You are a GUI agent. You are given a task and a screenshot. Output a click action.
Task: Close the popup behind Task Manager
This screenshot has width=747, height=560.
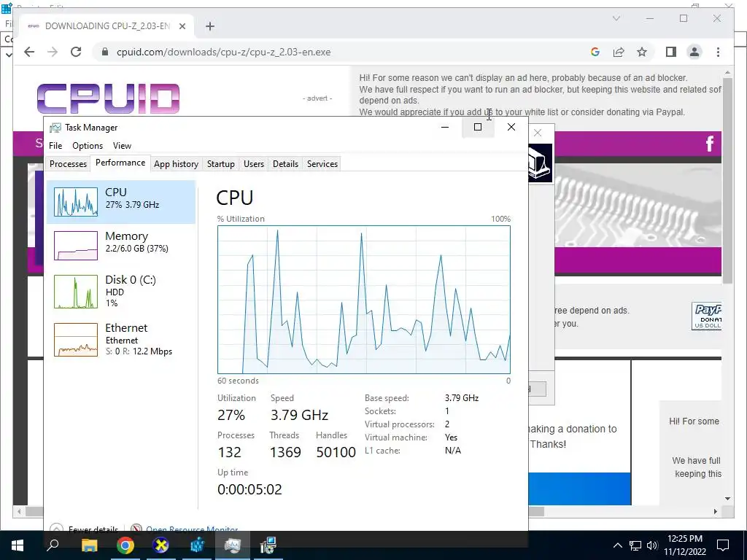[538, 133]
